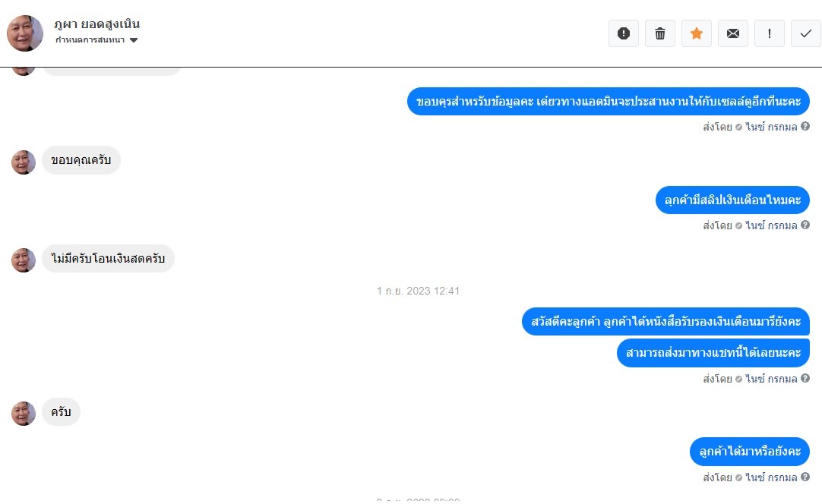822x504 pixels.
Task: Open the contact name ภูผา ยอดสูงเนิน
Action: click(x=97, y=24)
